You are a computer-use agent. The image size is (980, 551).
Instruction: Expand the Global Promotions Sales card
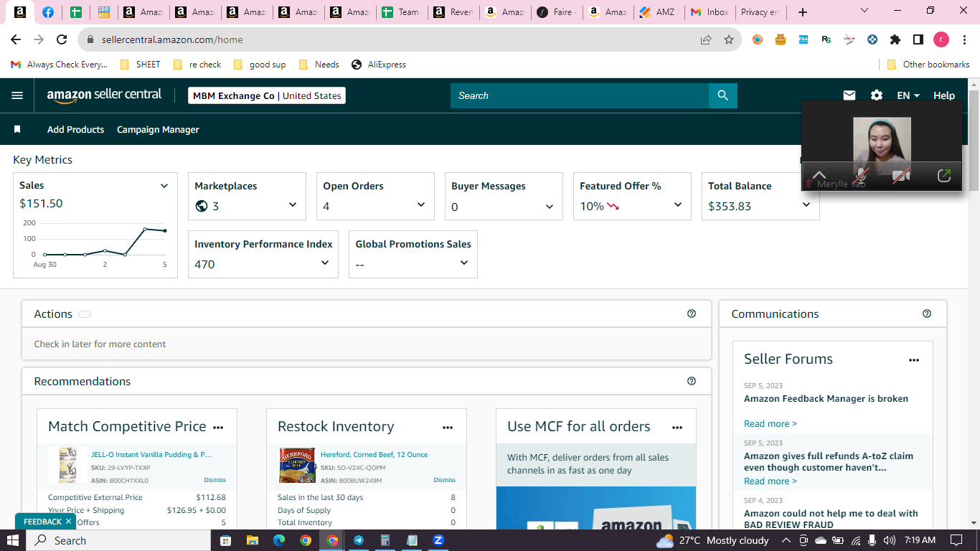click(464, 263)
